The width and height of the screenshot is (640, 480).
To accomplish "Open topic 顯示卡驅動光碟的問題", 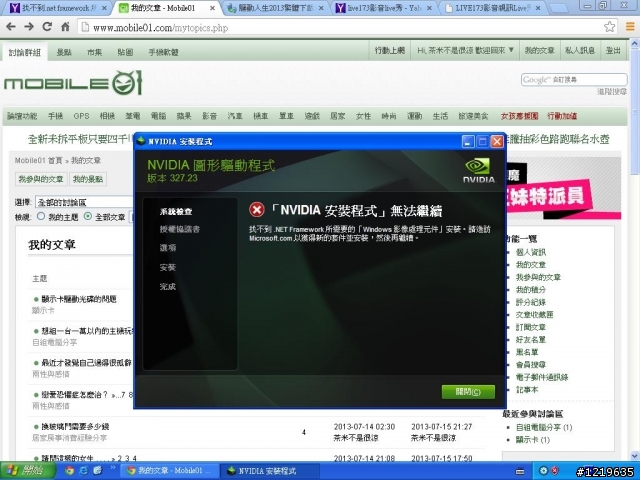I will [79, 299].
